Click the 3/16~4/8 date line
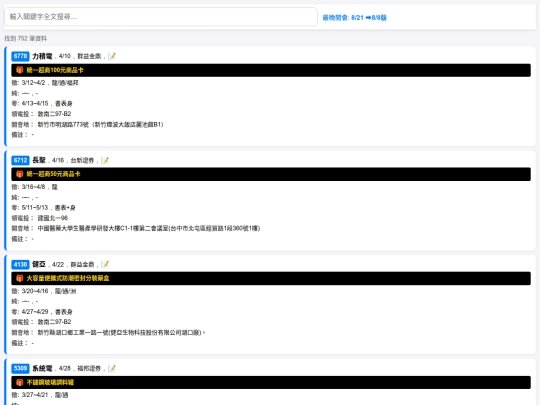This screenshot has height=405, width=540. pos(34,187)
